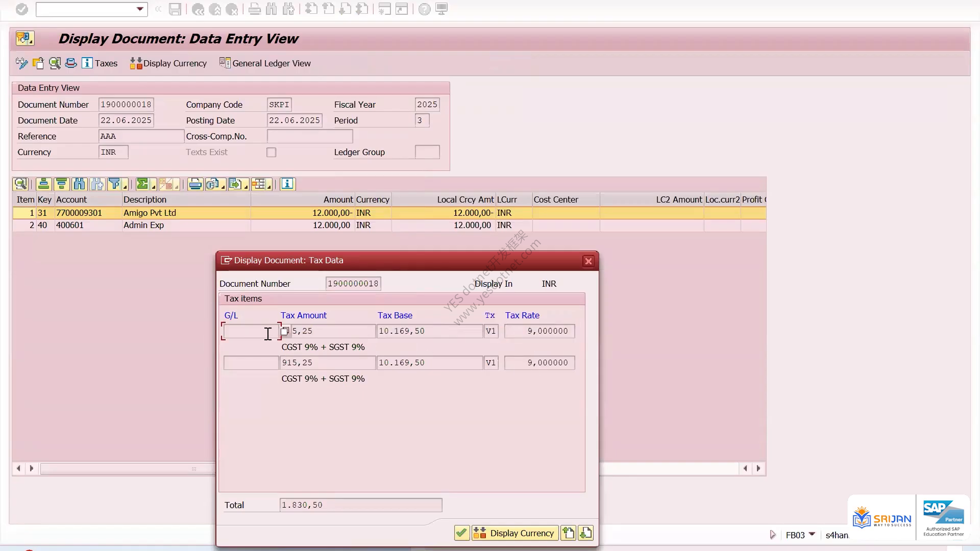Click Display Currency in the main toolbar

[168, 63]
